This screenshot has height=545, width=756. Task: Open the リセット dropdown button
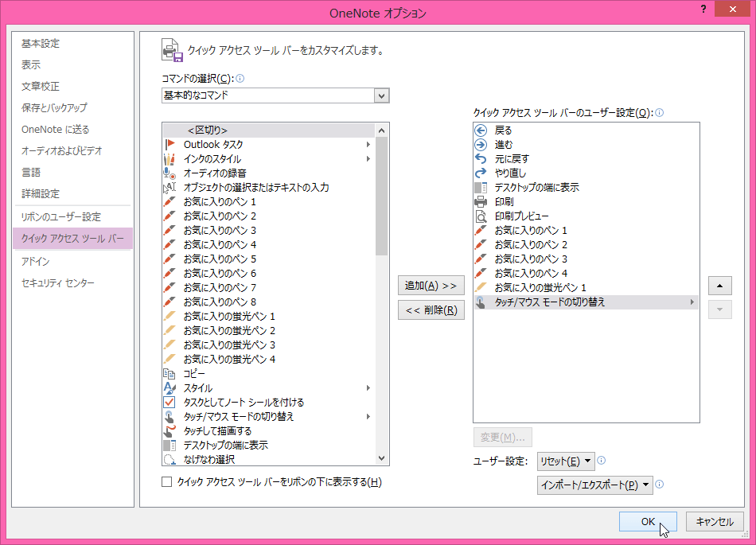[x=566, y=461]
